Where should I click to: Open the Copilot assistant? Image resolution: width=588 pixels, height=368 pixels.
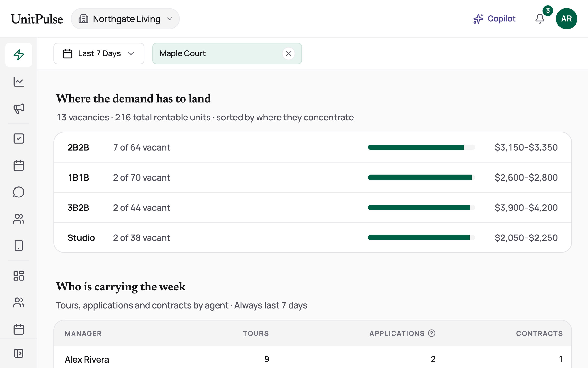pyautogui.click(x=494, y=19)
